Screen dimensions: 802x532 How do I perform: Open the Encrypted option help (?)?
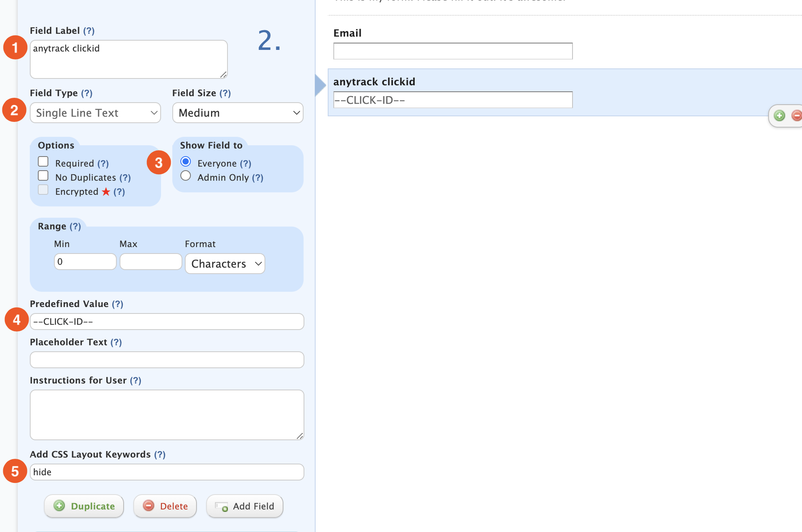(119, 192)
